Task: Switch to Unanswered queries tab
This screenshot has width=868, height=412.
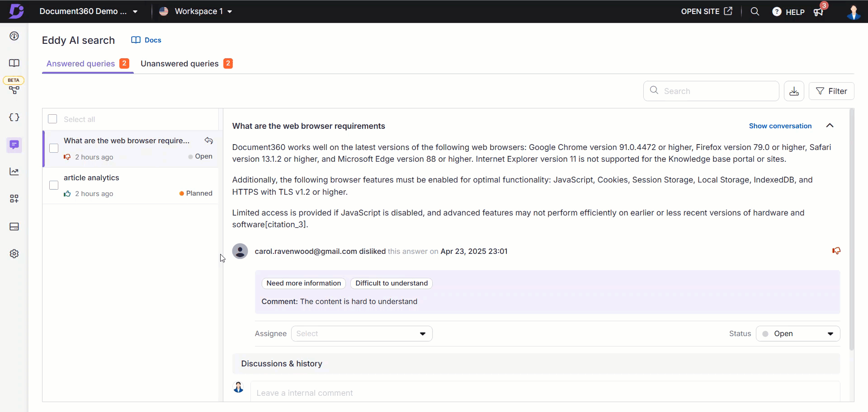Action: click(187, 64)
